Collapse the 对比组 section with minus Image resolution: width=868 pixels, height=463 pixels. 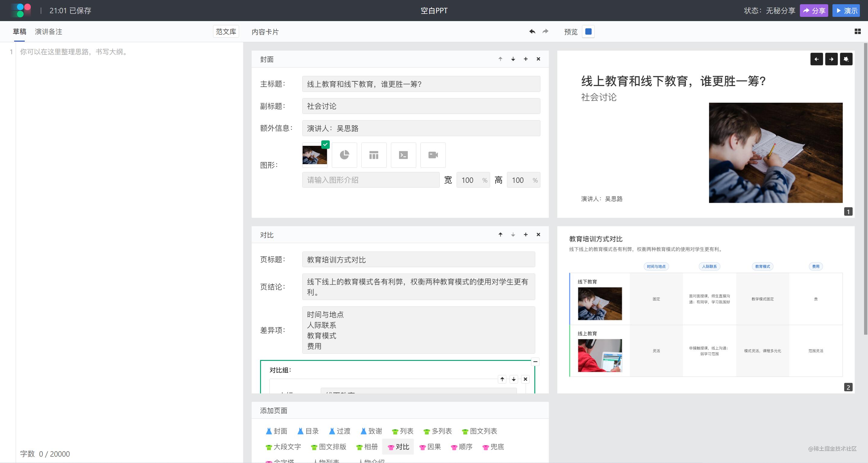point(535,362)
